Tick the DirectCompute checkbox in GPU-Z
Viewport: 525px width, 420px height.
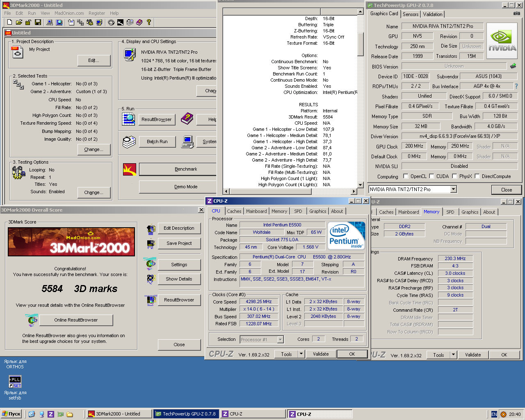[477, 176]
